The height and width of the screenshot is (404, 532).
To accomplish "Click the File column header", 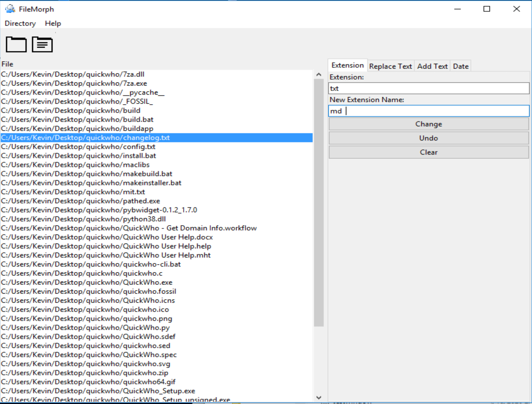I will point(7,64).
